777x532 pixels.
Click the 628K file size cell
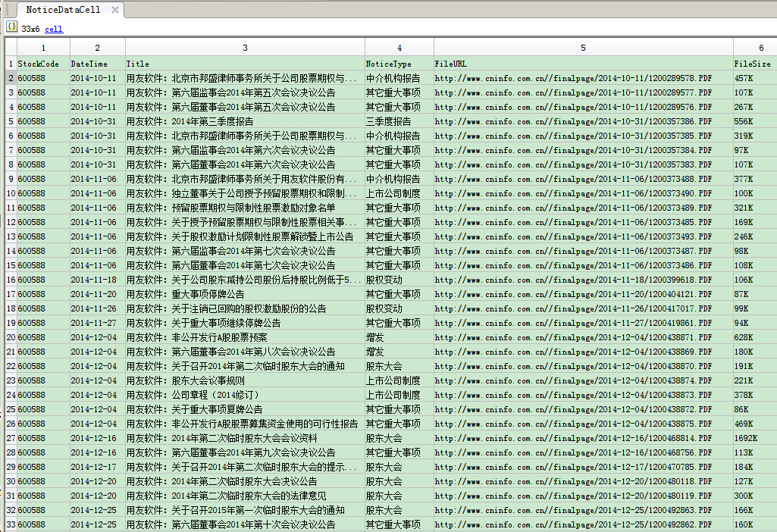755,337
